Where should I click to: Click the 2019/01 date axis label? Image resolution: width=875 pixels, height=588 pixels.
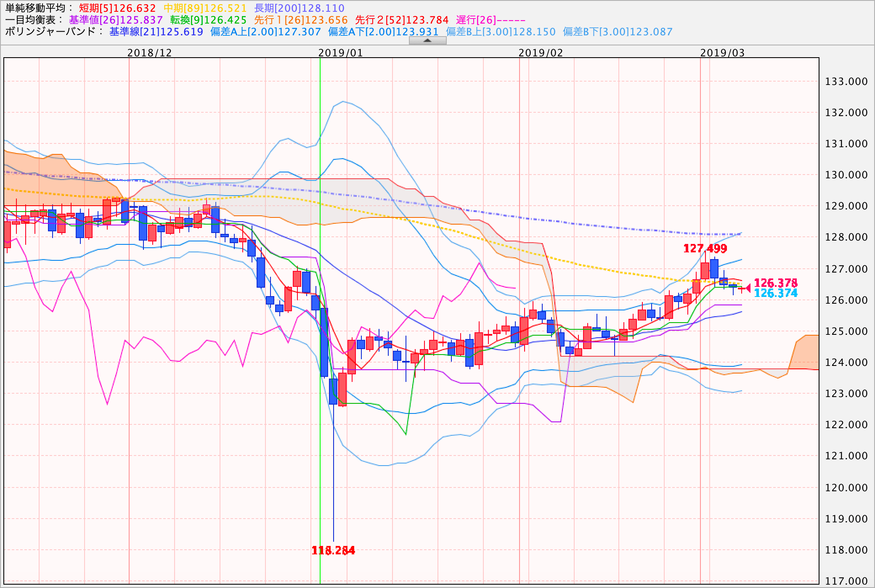click(x=340, y=53)
